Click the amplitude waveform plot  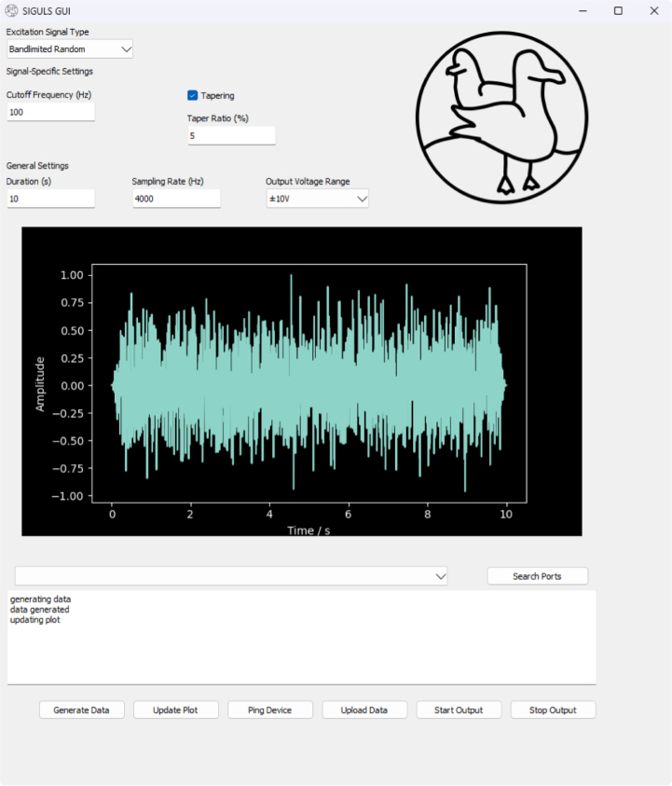pyautogui.click(x=302, y=381)
